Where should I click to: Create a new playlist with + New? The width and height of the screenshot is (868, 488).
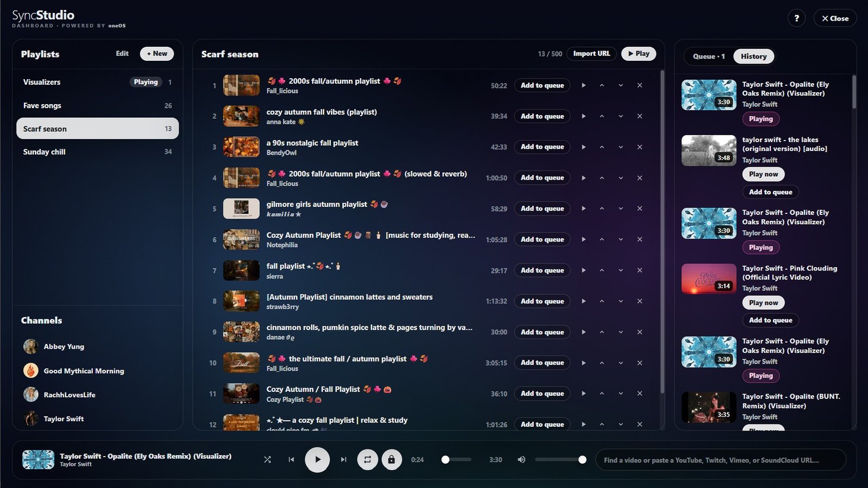157,54
